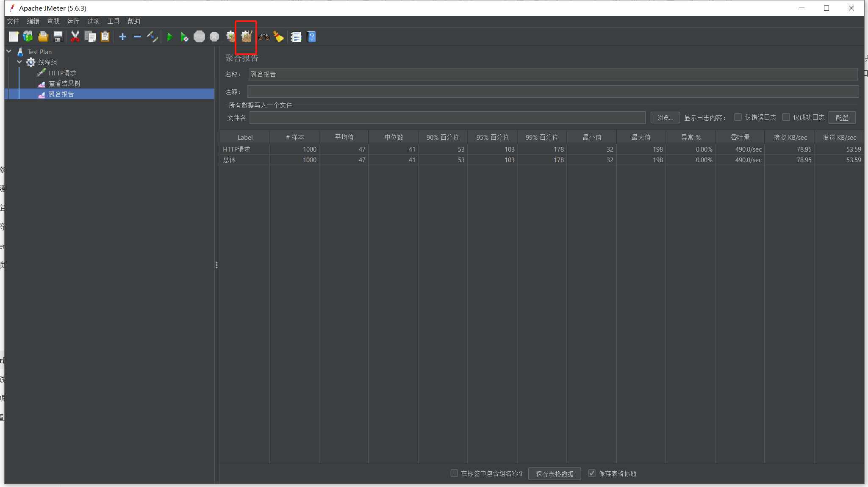This screenshot has height=487, width=868.
Task: Click the Save floppy disk icon
Action: coord(58,37)
